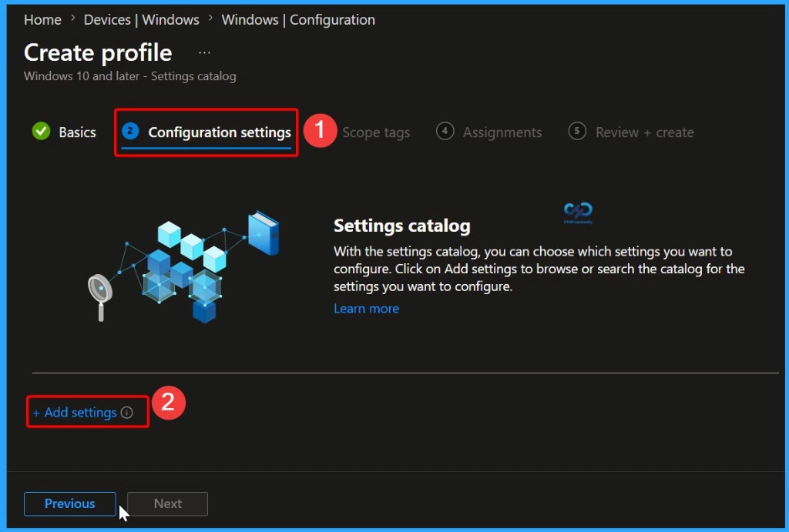Go to Review + create step
Viewport: 789px width, 532px height.
coord(645,132)
